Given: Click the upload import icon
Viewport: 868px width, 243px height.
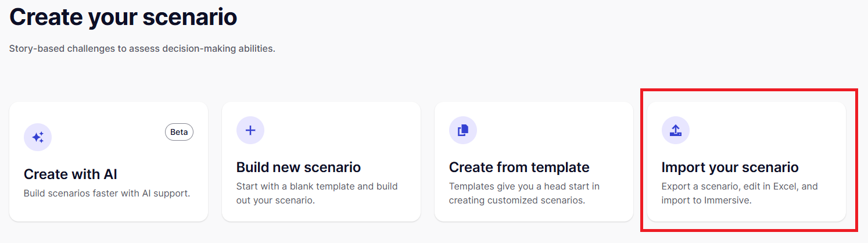Looking at the screenshot, I should [676, 130].
